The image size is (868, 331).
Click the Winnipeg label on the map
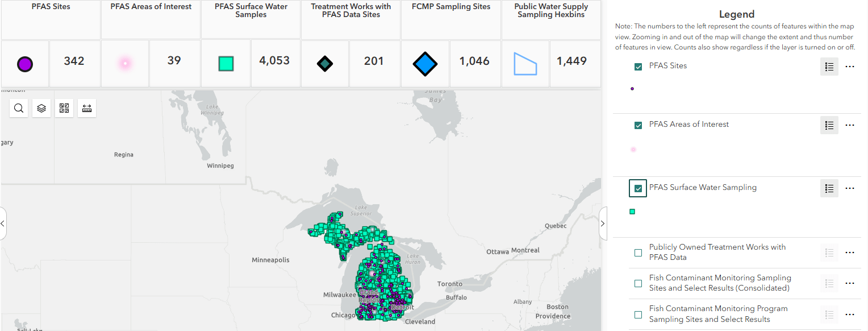[x=220, y=166]
